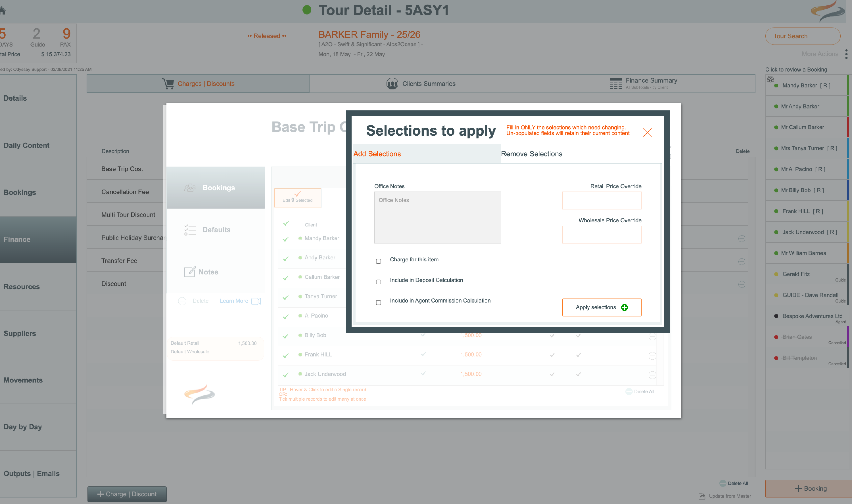Enable Include in Agent Commission Calculation
The image size is (852, 504).
pos(378,303)
